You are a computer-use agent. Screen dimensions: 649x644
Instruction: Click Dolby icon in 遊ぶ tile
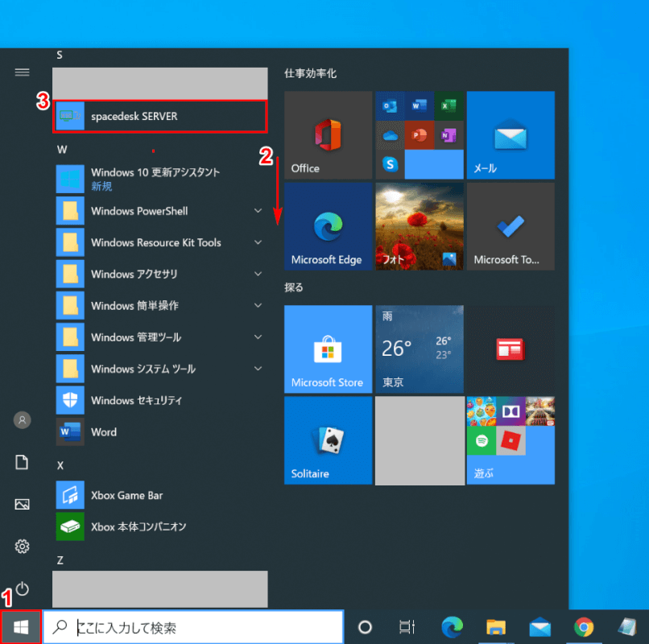coord(511,411)
